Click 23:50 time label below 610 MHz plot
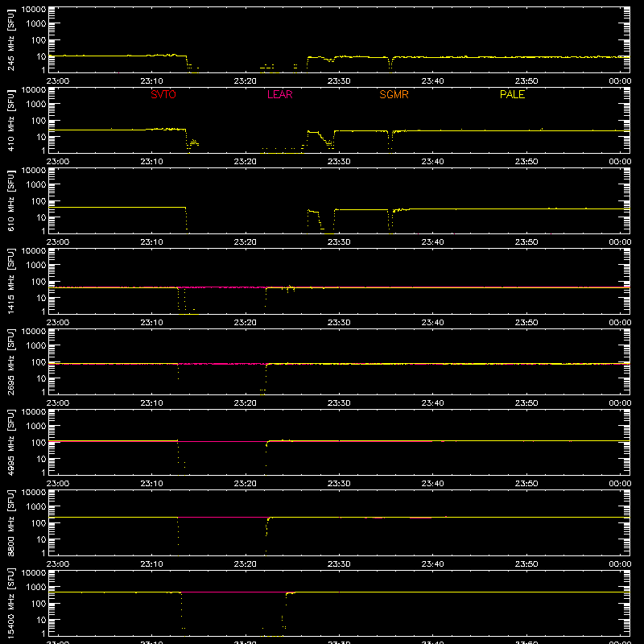 coord(526,242)
